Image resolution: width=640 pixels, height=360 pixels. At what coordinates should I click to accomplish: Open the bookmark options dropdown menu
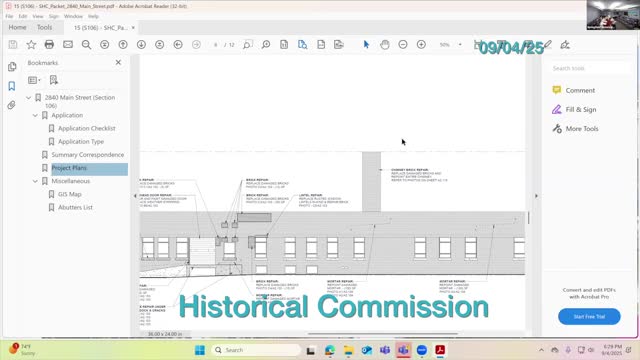pos(34,80)
